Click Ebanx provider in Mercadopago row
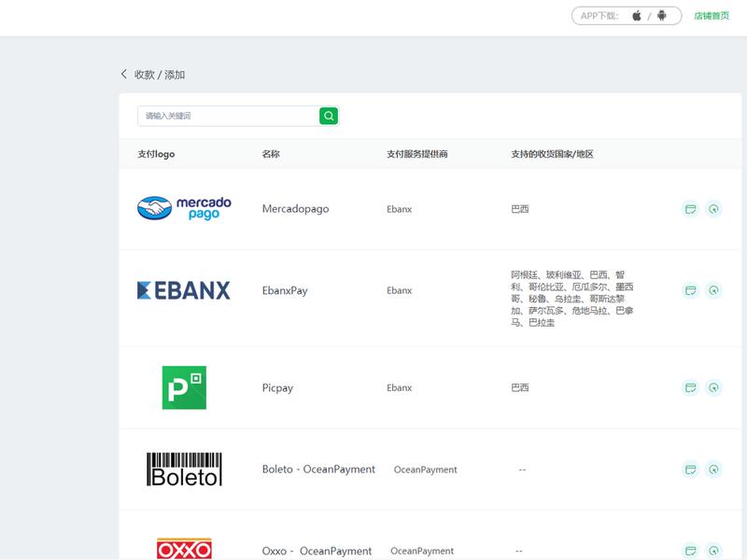 point(400,209)
